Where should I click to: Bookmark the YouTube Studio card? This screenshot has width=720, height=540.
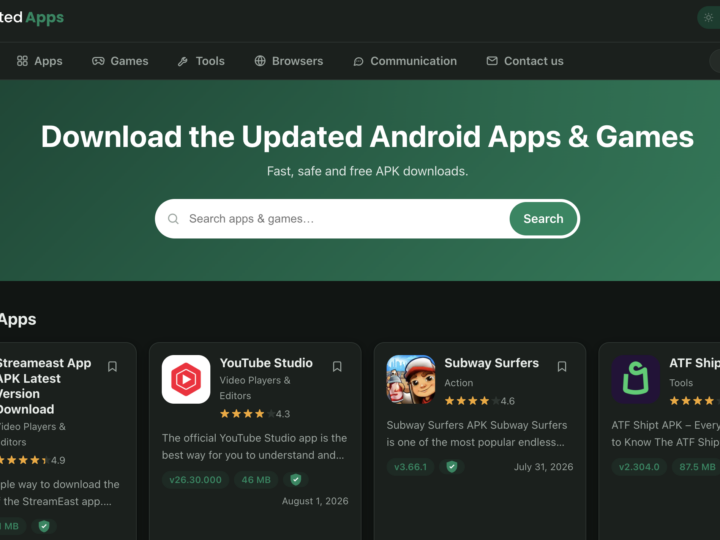[x=337, y=366]
